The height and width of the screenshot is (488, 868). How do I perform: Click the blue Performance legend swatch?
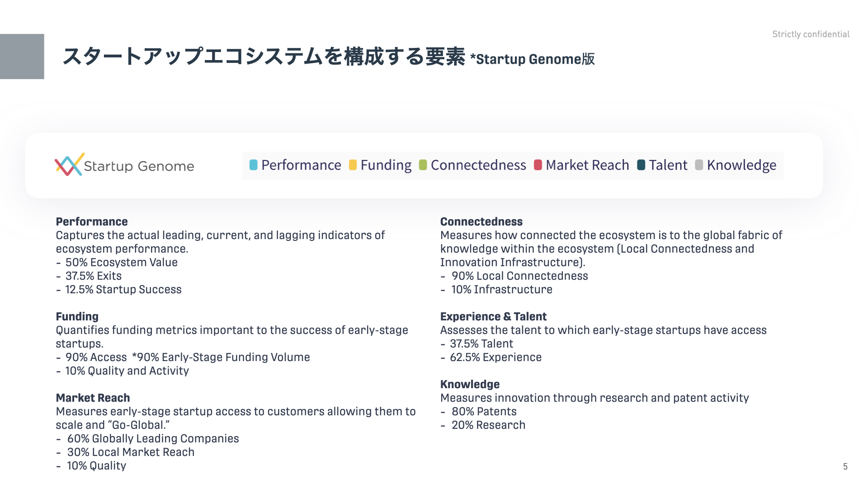254,165
